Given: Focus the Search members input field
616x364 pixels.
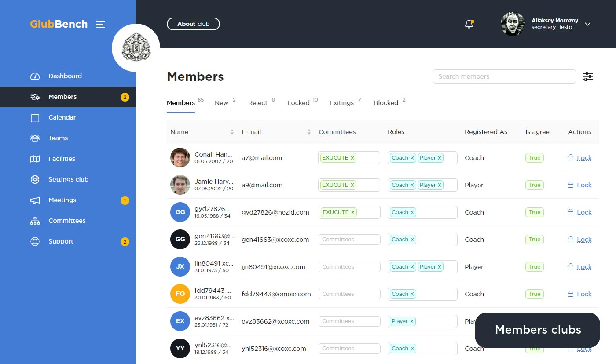Looking at the screenshot, I should (x=504, y=76).
